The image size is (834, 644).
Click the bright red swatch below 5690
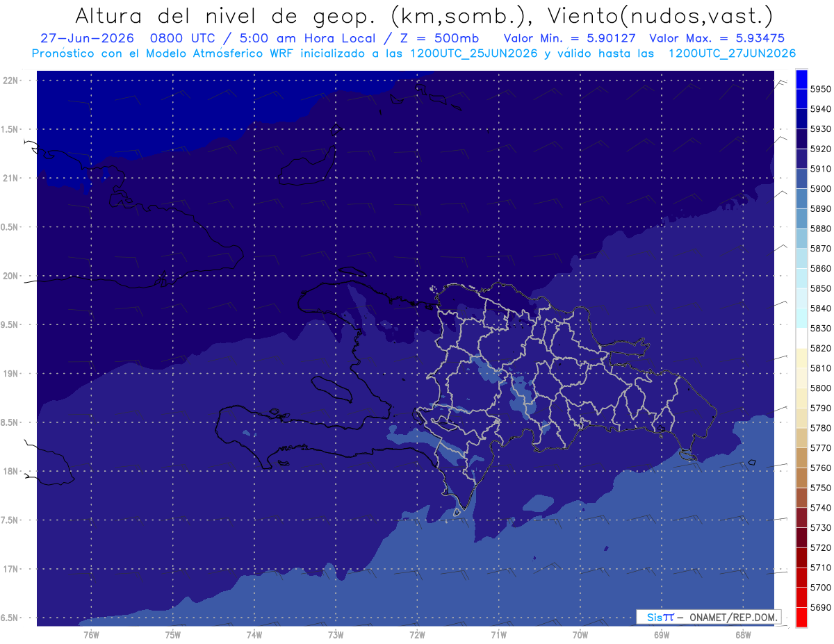coord(801,617)
